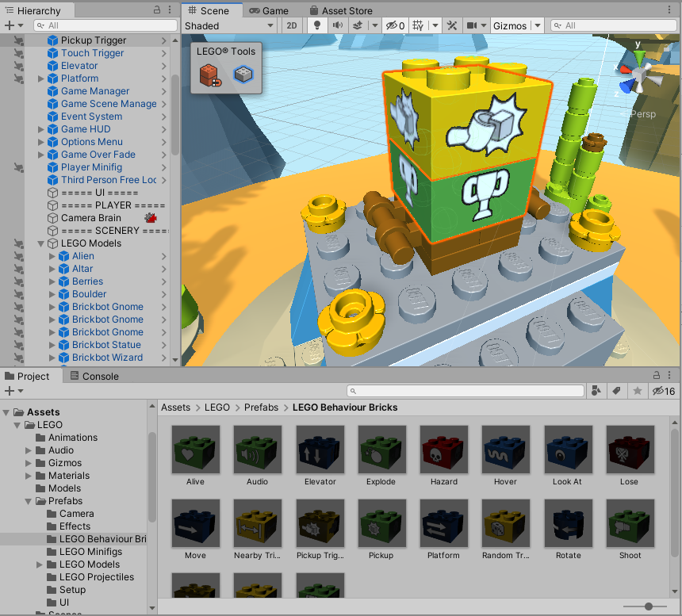Toggle scene audio with the speaker icon
Viewport: 682px width, 616px height.
tap(337, 25)
